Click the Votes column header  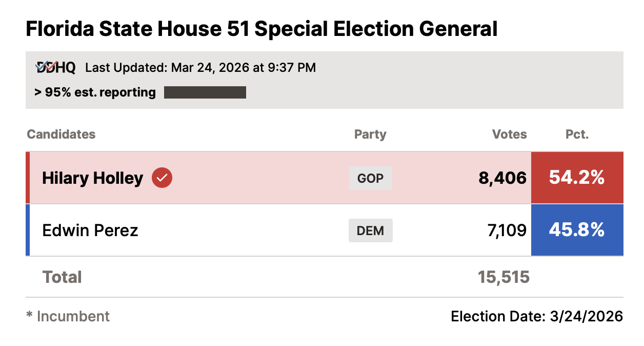[x=509, y=134]
